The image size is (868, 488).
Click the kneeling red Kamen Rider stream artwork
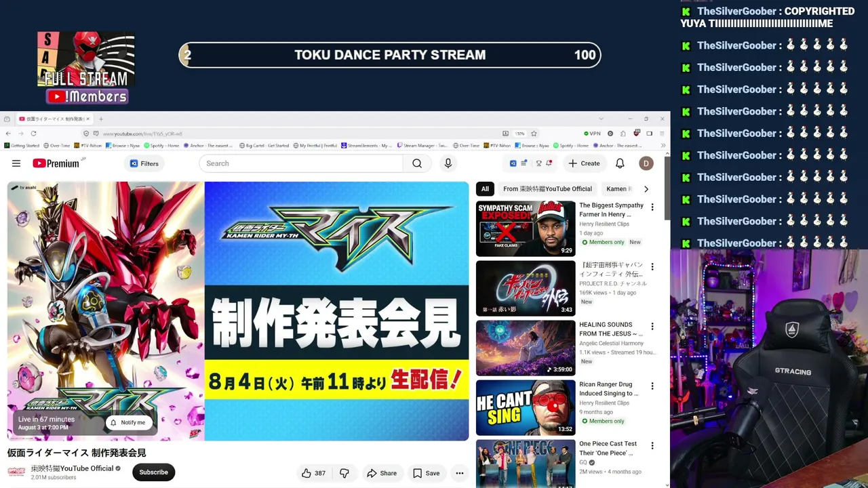tap(105, 311)
